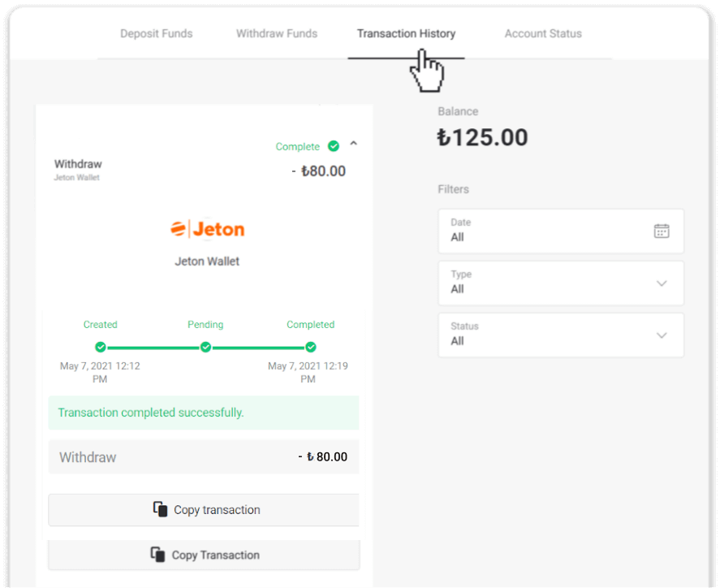This screenshot has height=588, width=720.
Task: Click the Pending step checkmark on the timeline
Action: coord(205,346)
